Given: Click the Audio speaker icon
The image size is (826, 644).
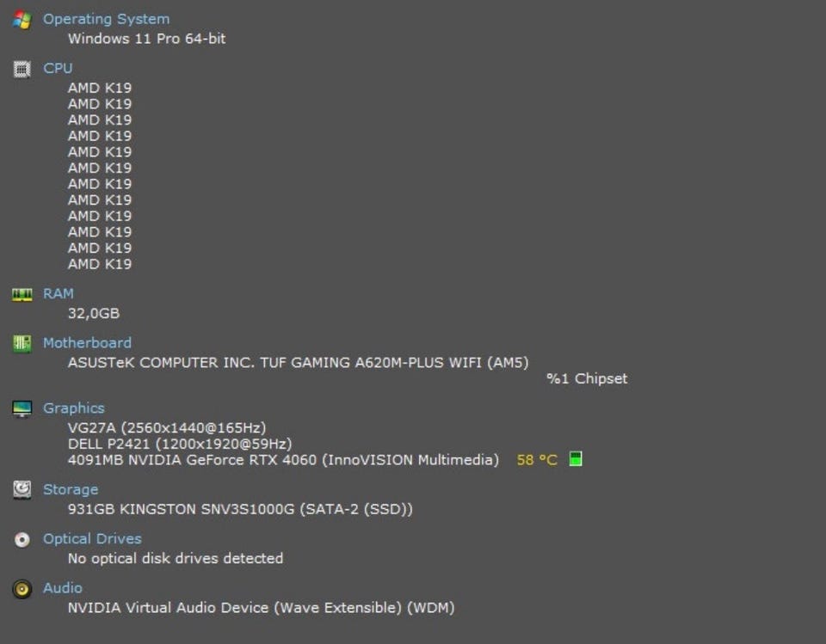Looking at the screenshot, I should [x=22, y=588].
